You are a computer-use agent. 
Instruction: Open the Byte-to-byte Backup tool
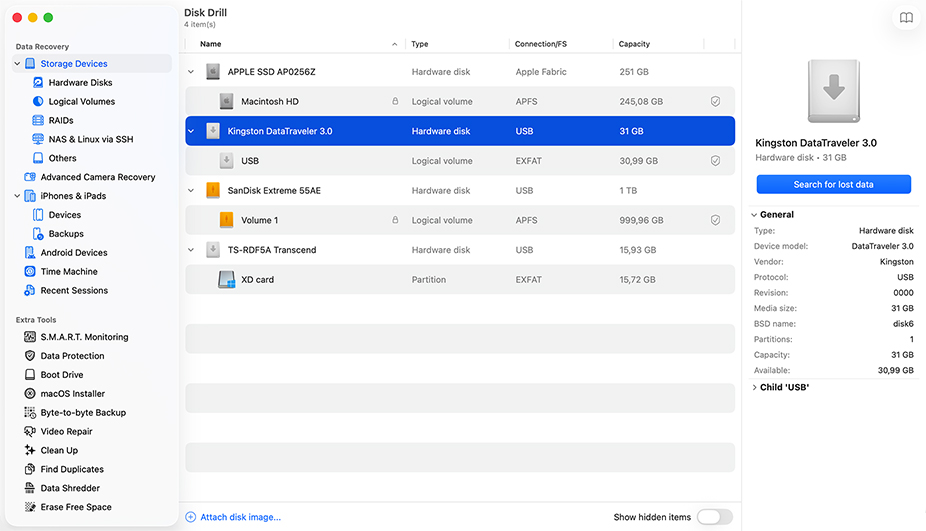tap(83, 412)
